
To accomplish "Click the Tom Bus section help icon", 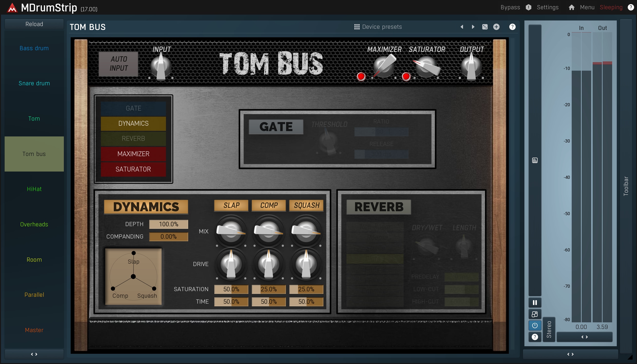I will (512, 27).
